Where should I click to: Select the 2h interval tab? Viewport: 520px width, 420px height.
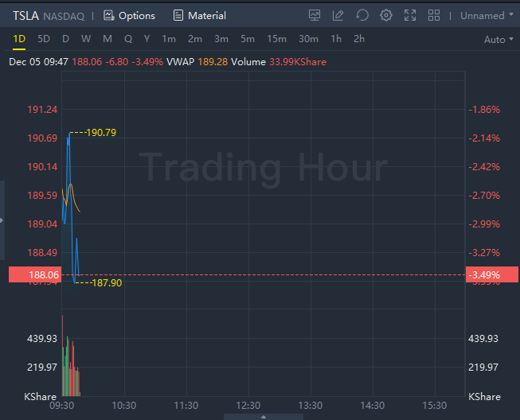click(359, 39)
